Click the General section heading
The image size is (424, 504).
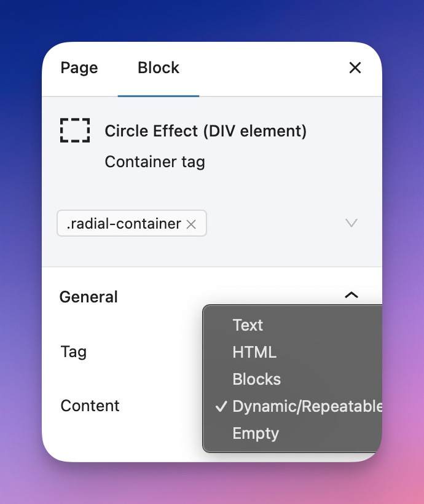[88, 297]
